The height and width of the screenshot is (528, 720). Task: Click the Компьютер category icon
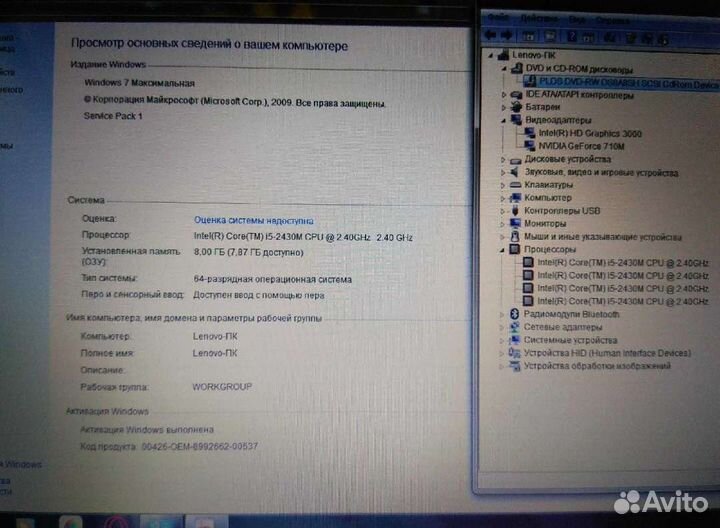[x=516, y=198]
